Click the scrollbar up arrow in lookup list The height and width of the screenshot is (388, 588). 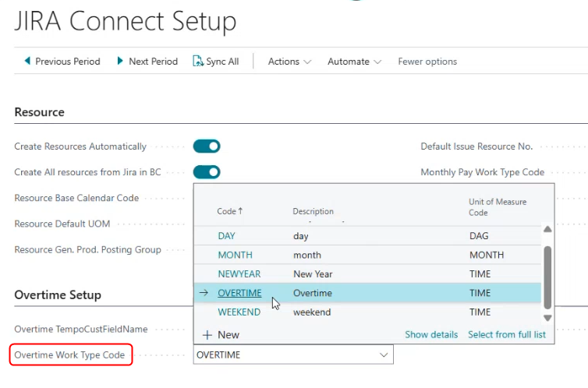pos(547,229)
